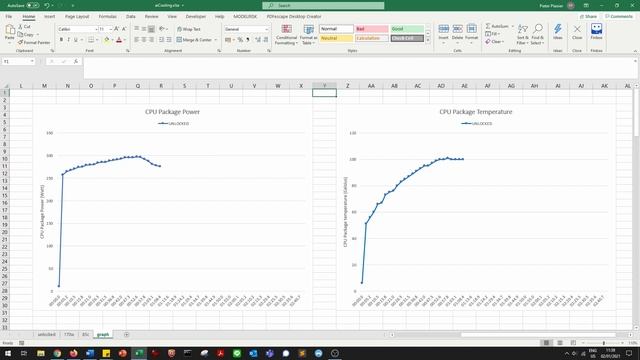Switch to Page Layout view in status bar
The height and width of the screenshot is (360, 640).
pos(560,343)
